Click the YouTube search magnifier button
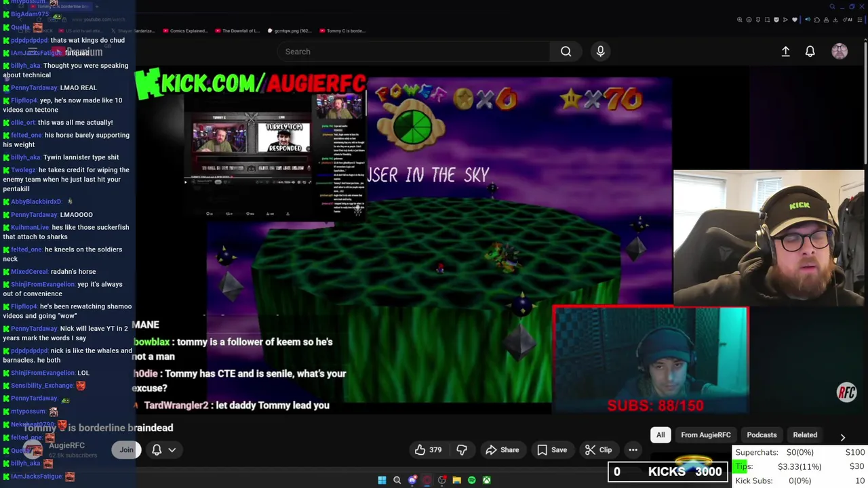Viewport: 868px width, 488px height. pos(566,52)
